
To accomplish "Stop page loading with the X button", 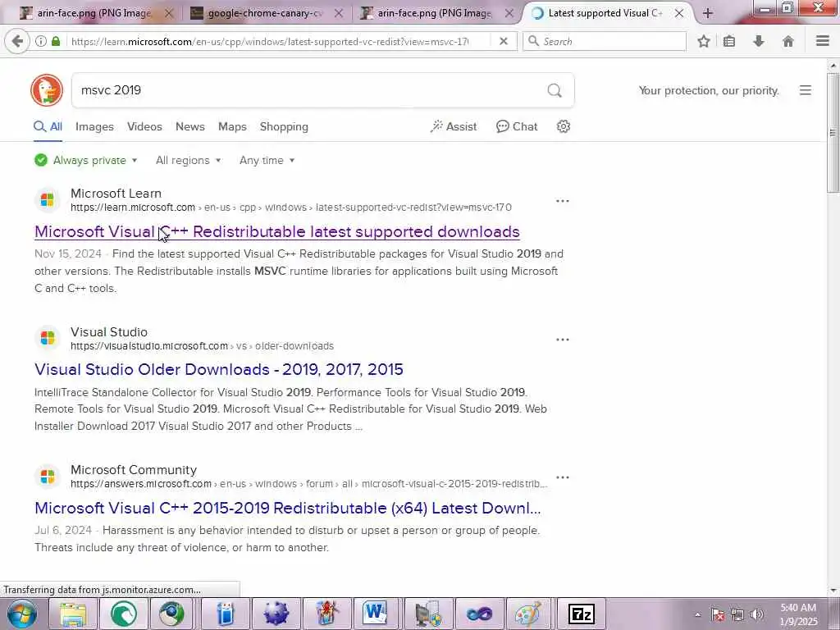I will click(x=504, y=41).
